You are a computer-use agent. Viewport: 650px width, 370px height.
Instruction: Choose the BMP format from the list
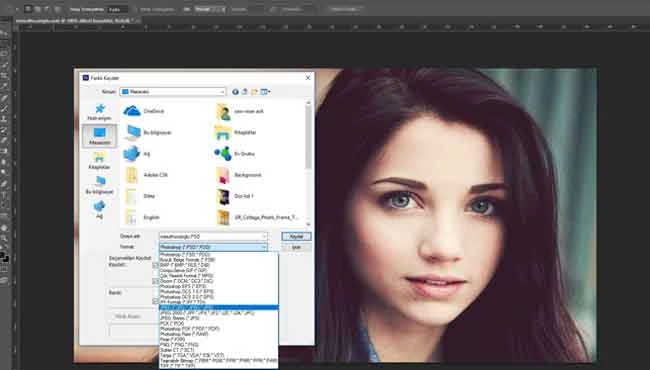(x=218, y=265)
